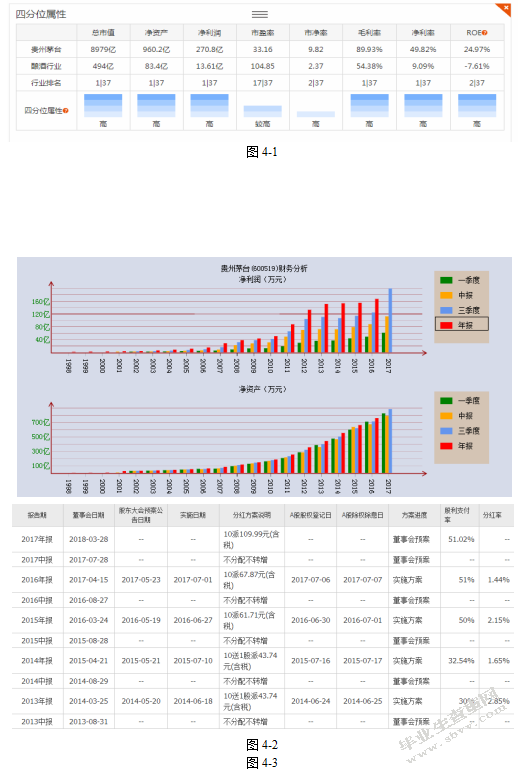Click the 10派109.99元 dividend plan cell
The width and height of the screenshot is (518, 769).
pos(252,539)
